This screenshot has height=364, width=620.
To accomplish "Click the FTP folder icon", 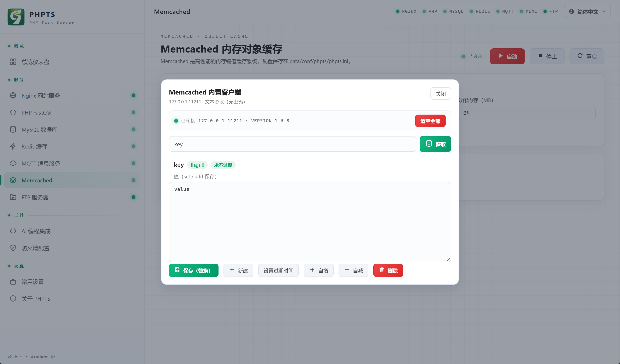I will [13, 197].
